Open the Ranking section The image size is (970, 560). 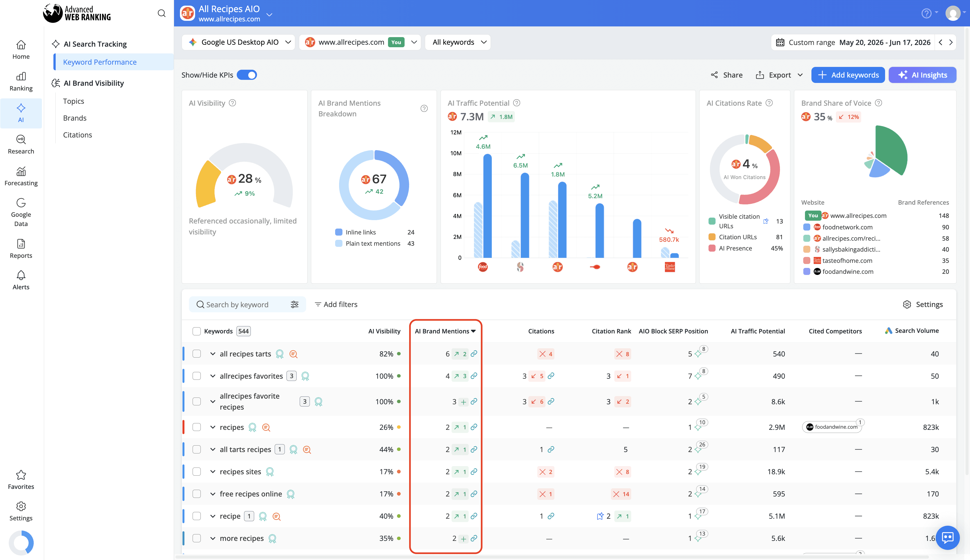pos(21,82)
